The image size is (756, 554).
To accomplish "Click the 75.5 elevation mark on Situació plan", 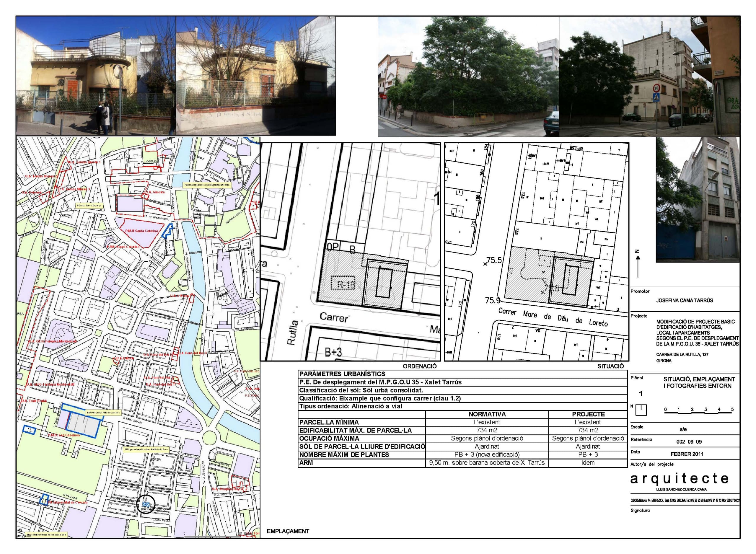I will pyautogui.click(x=493, y=260).
